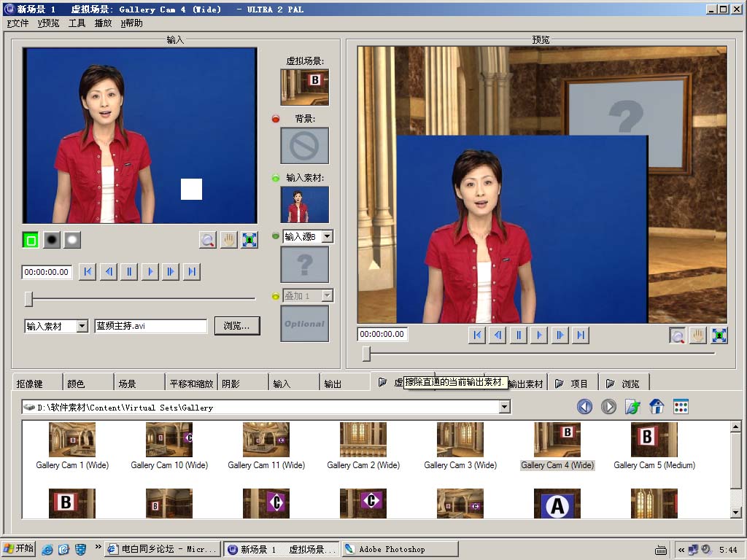Switch to the 抠像键 tab
747x560 pixels.
pos(30,384)
